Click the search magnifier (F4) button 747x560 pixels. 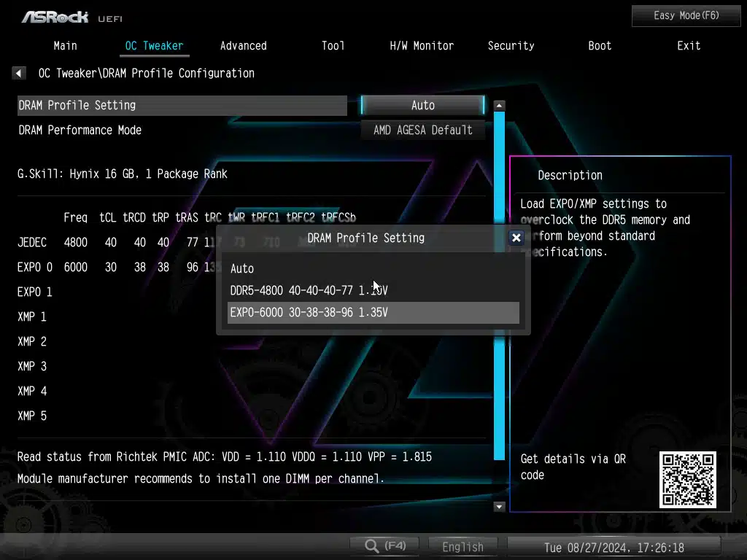click(384, 546)
